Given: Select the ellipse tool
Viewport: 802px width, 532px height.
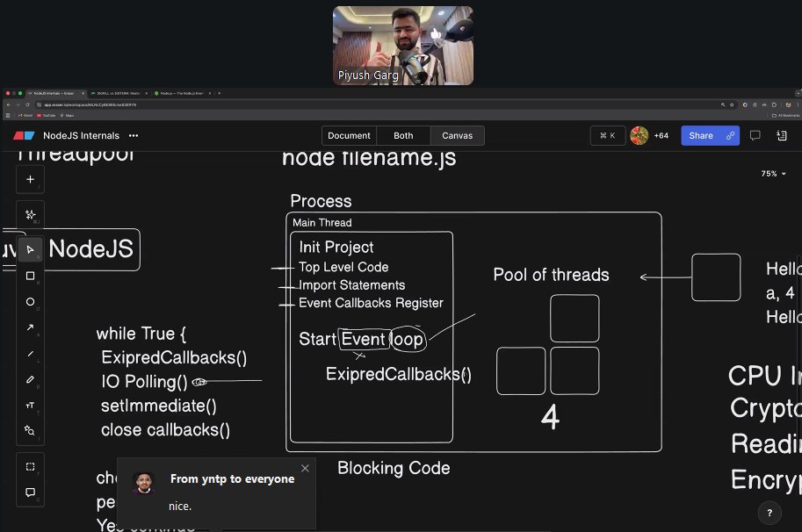Looking at the screenshot, I should pos(30,301).
